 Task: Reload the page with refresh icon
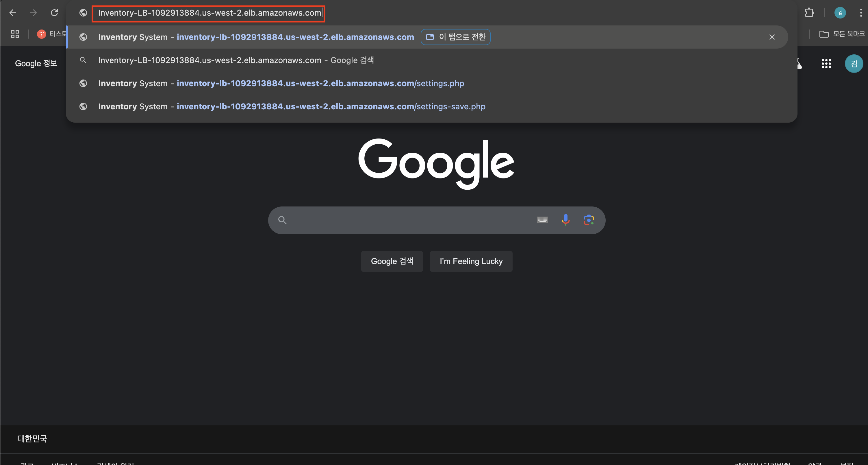pos(54,13)
